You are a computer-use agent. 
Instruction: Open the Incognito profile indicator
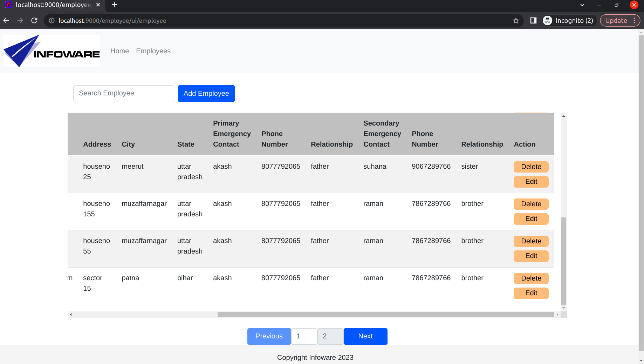tap(568, 20)
